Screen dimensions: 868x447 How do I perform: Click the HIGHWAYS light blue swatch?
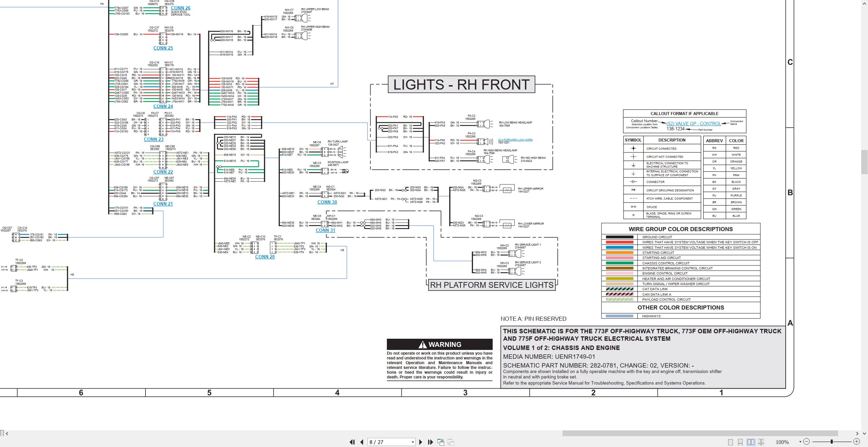click(x=619, y=316)
